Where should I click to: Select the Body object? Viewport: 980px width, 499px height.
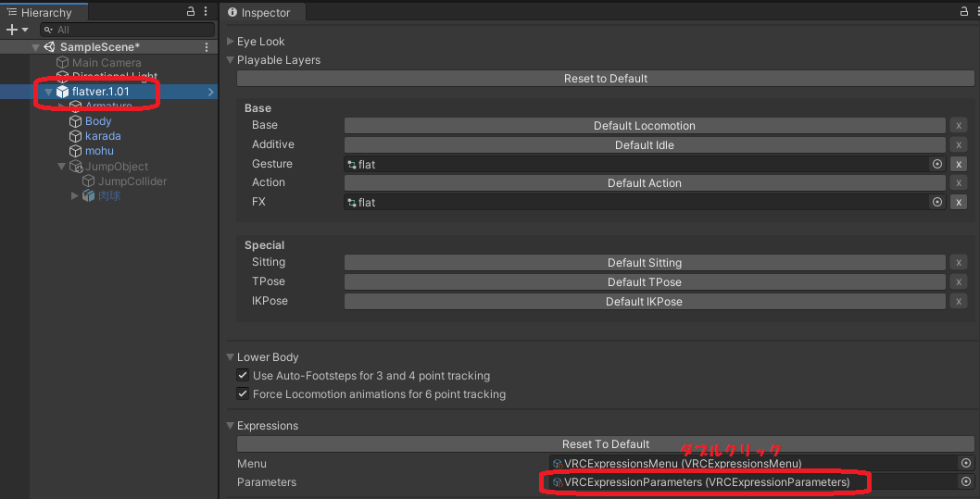(x=98, y=121)
